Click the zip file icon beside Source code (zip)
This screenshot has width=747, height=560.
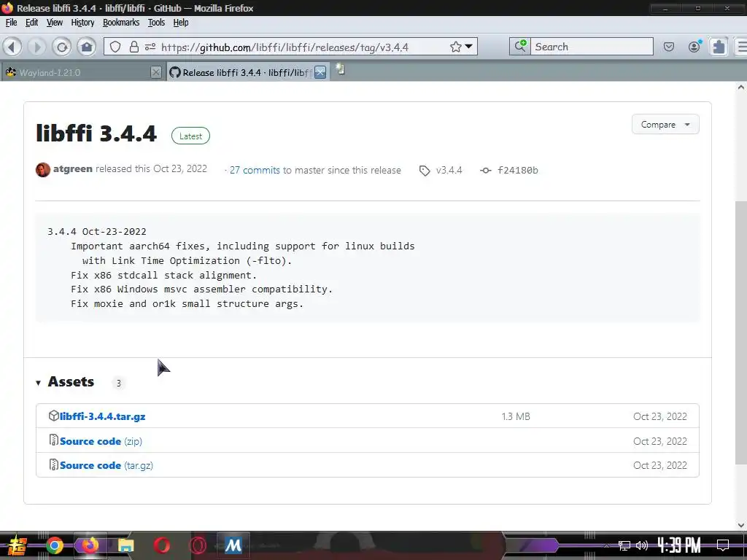[54, 440]
